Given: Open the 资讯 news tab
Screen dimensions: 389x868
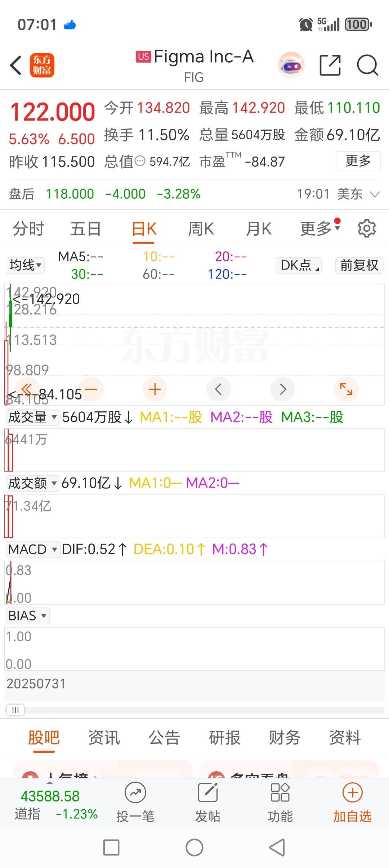Looking at the screenshot, I should click(x=104, y=737).
